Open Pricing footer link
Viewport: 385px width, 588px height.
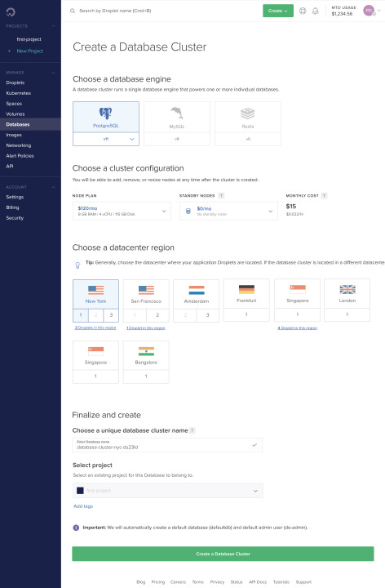[158, 582]
